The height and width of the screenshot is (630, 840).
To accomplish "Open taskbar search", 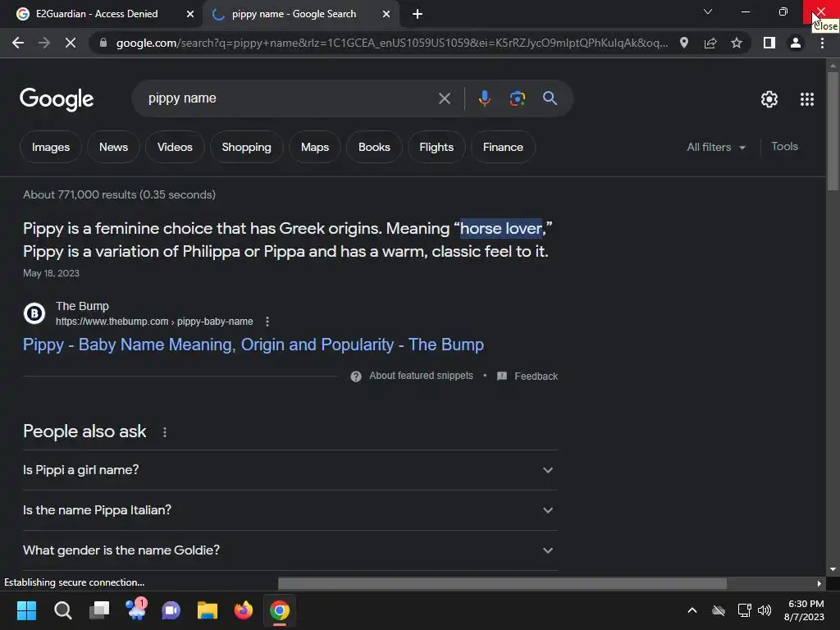I will (62, 610).
